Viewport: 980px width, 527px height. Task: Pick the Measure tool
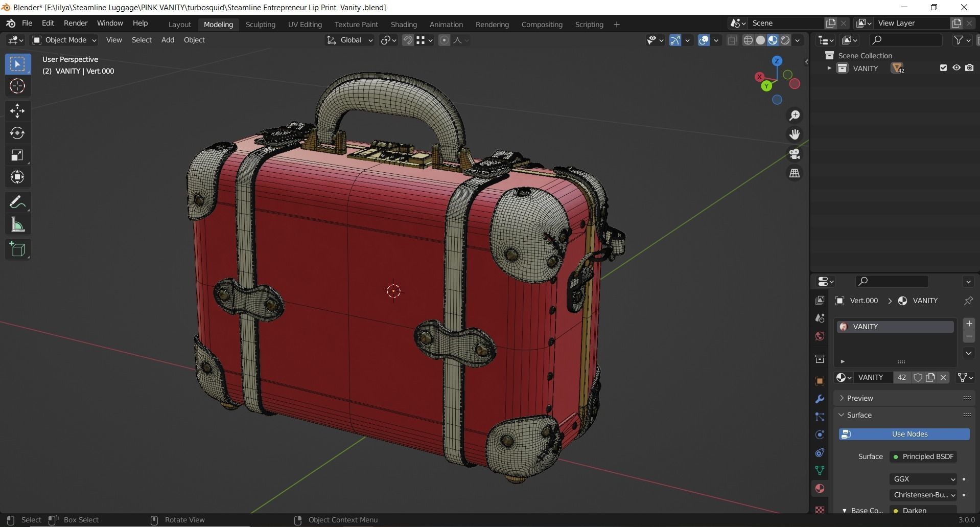coord(18,224)
